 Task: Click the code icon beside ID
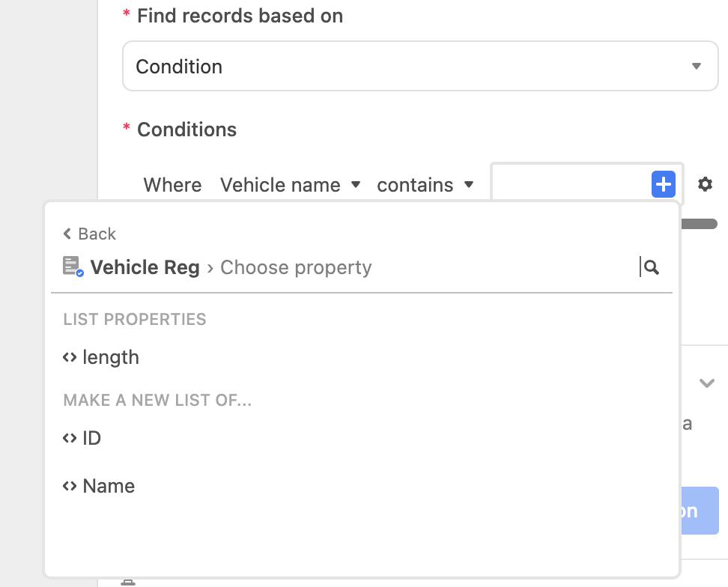(70, 438)
